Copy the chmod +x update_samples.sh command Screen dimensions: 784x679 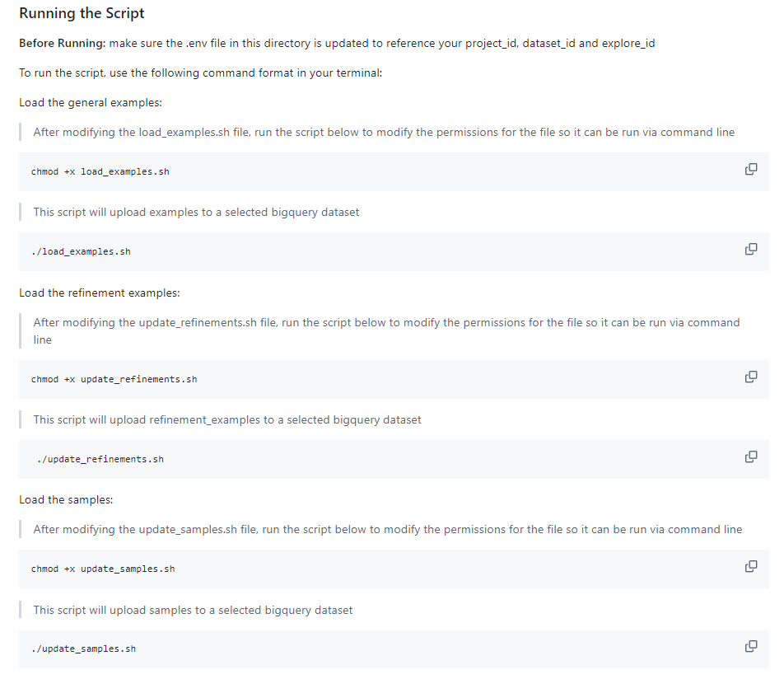(x=750, y=566)
